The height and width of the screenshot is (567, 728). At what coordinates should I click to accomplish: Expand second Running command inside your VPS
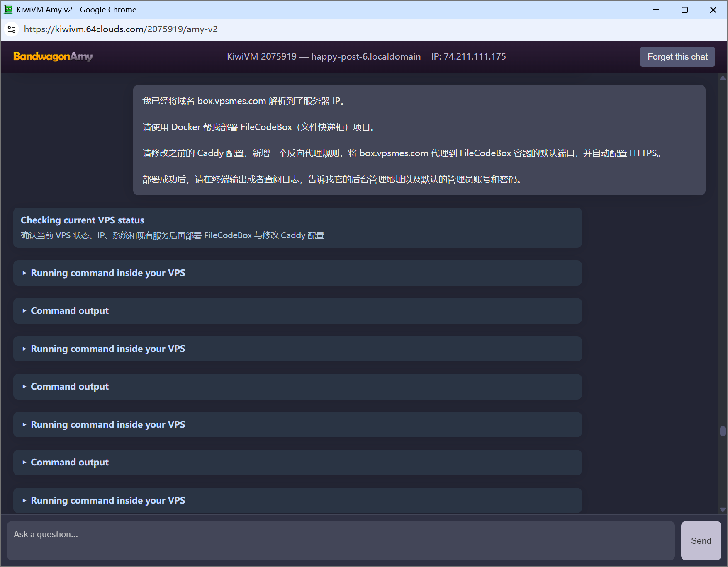tap(297, 349)
